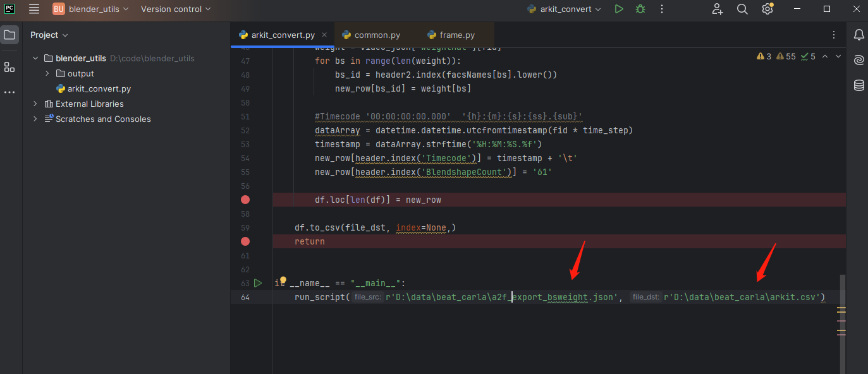Screen dimensions: 868x374
Task: Click the #Timecode comment line
Action: [x=448, y=116]
